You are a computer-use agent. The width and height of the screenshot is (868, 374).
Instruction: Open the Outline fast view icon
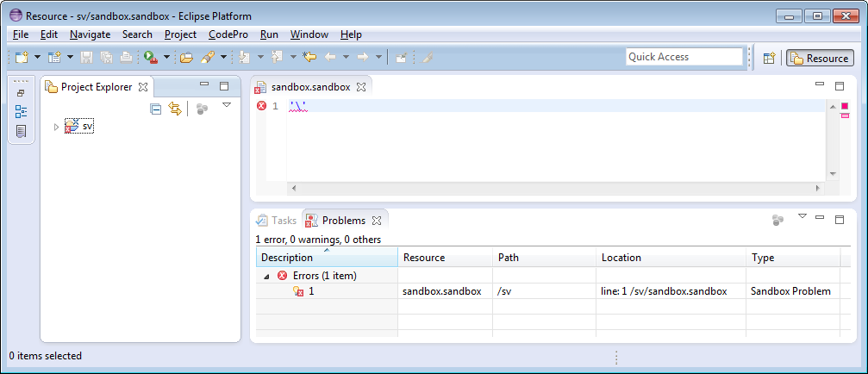(21, 112)
